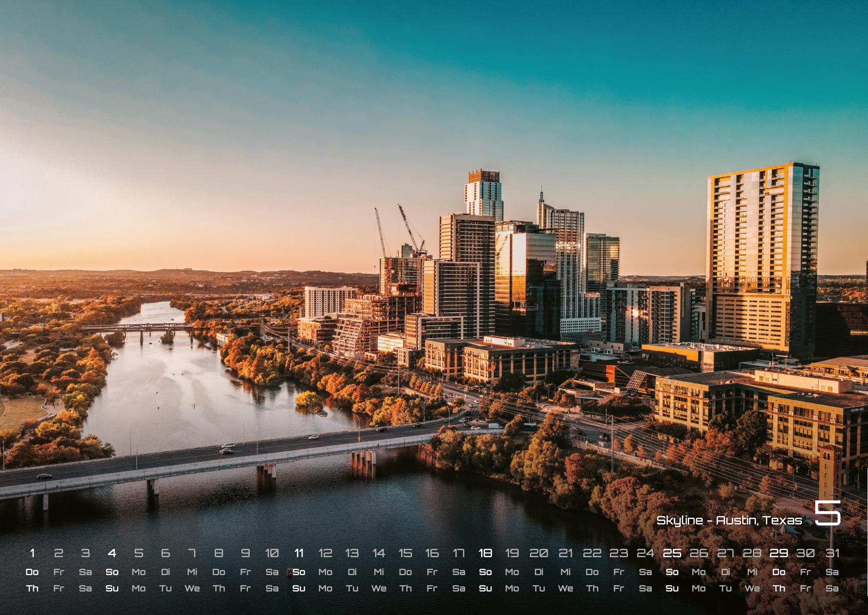Click day number 28
This screenshot has width=868, height=615.
click(752, 553)
